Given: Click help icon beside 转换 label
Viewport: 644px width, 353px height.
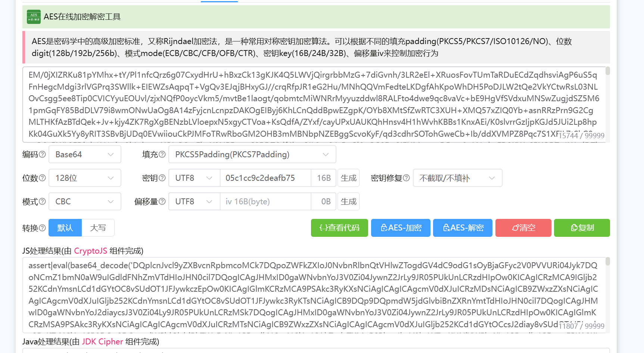Looking at the screenshot, I should pos(42,228).
